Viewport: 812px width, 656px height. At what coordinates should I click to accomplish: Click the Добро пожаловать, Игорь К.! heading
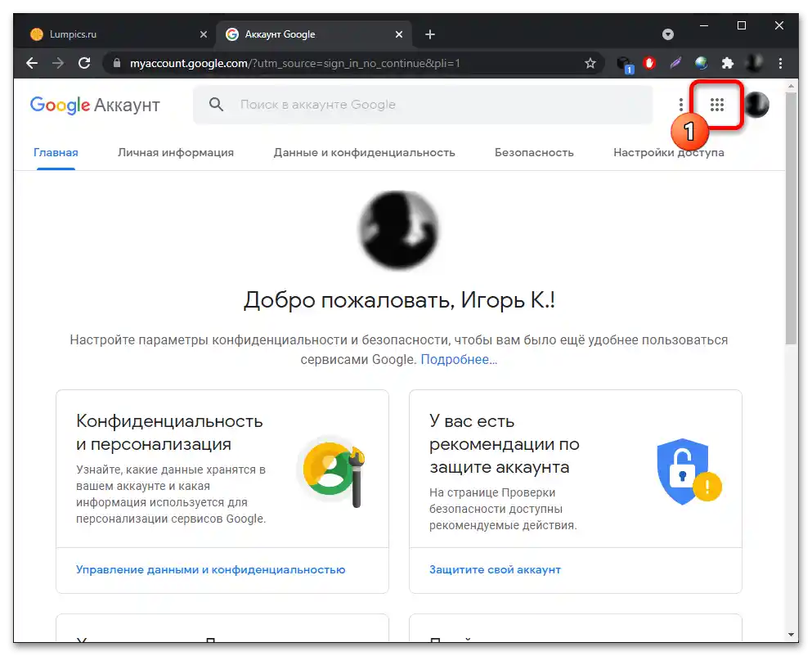click(399, 300)
